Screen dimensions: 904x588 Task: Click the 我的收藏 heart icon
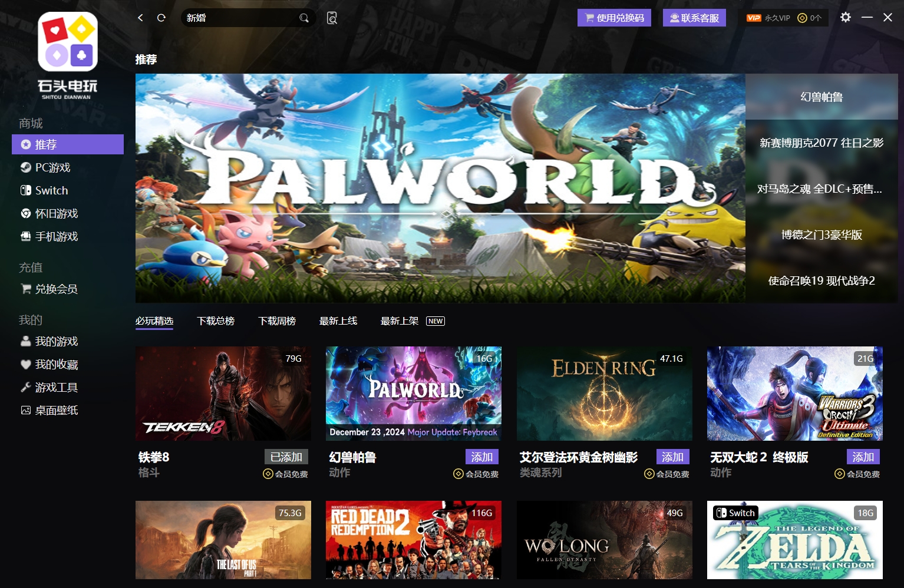click(x=26, y=364)
